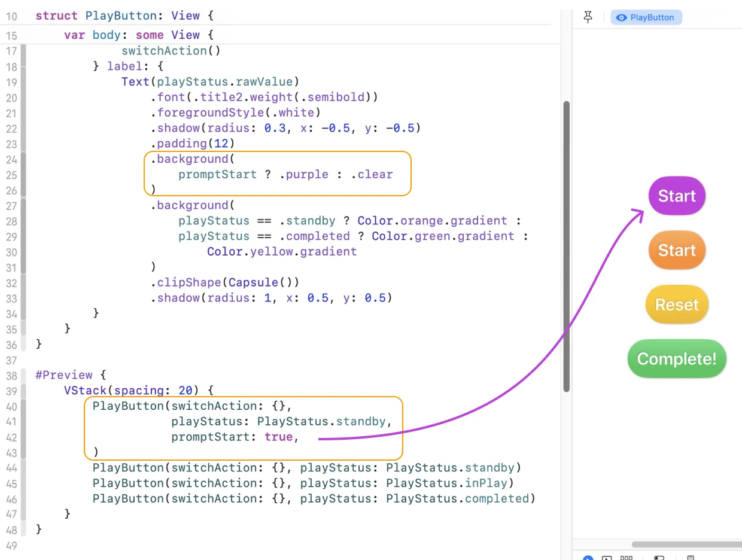Click 'Color.green.gradient' on line 29
Viewport: 742px width, 560px height.
pos(443,236)
